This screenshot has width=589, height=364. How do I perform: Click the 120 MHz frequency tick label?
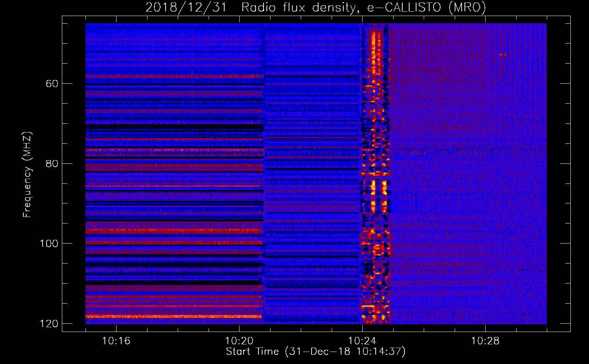point(49,324)
